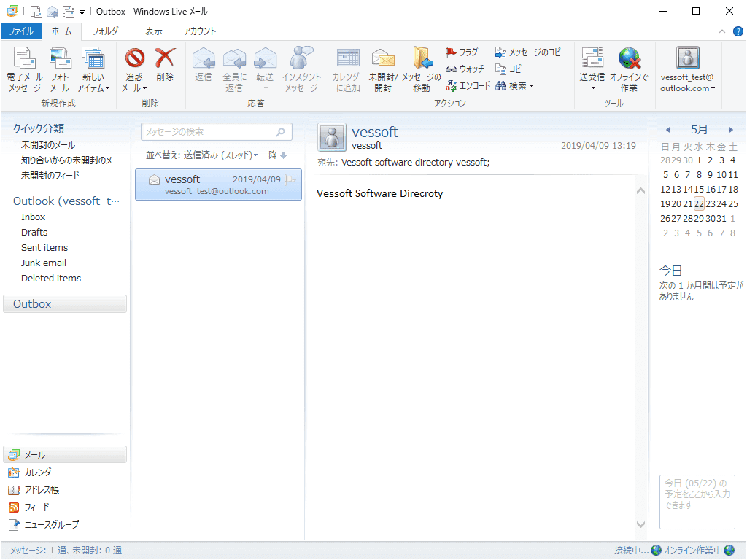The height and width of the screenshot is (560, 747).
Task: Click the 今日 (05/22) event entry box
Action: pyautogui.click(x=697, y=502)
